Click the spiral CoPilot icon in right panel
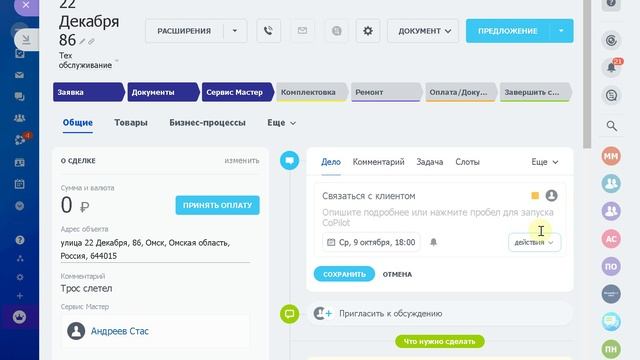640x360 pixels. point(611,40)
